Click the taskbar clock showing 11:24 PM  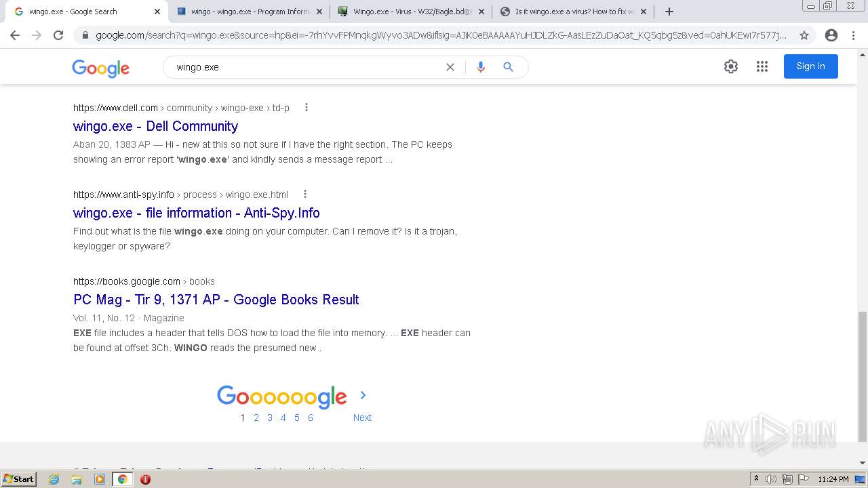[x=833, y=479]
